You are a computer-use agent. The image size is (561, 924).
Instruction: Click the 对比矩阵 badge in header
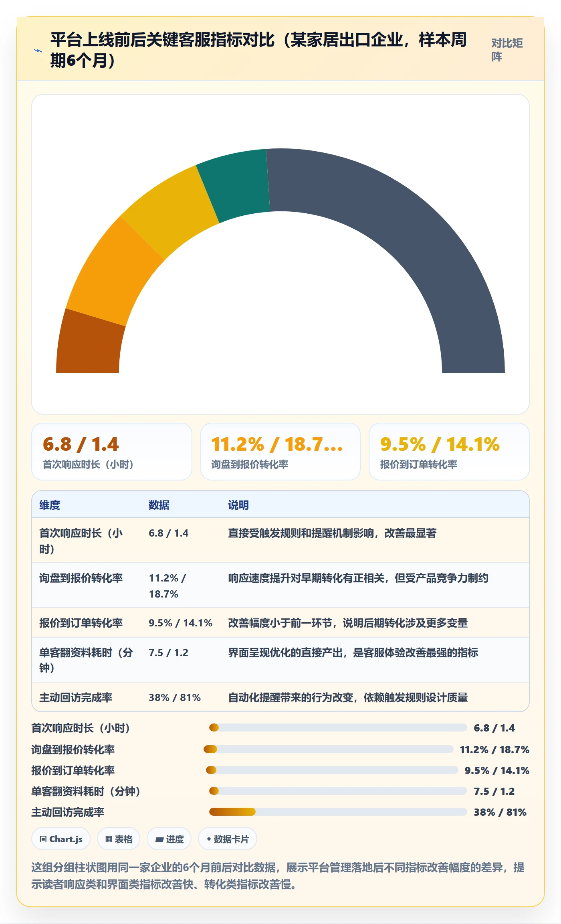pos(507,50)
